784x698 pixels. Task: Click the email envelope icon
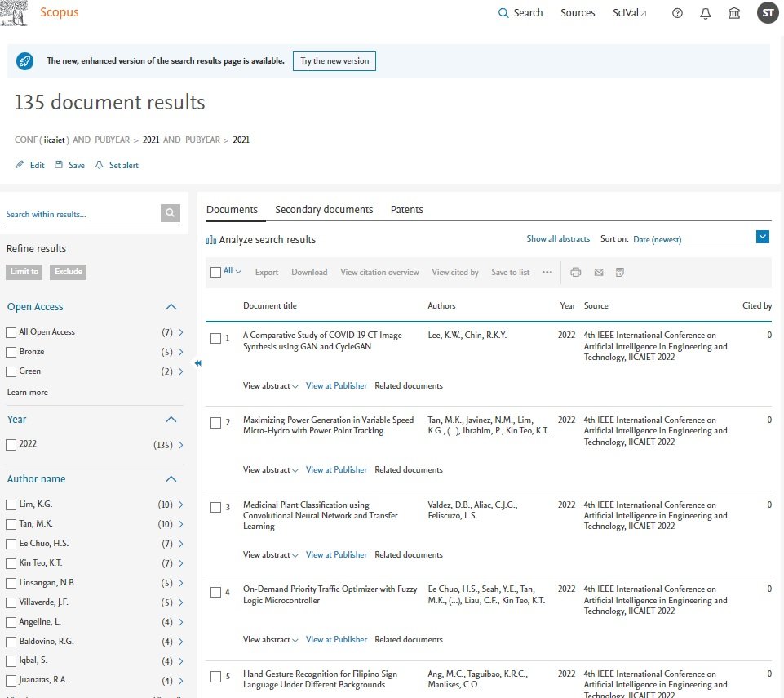pos(598,272)
